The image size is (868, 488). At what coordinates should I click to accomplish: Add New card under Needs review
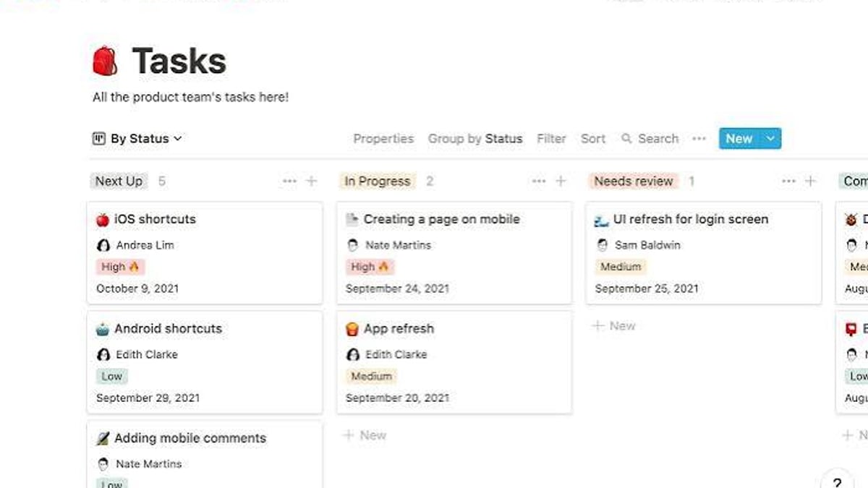coord(614,326)
